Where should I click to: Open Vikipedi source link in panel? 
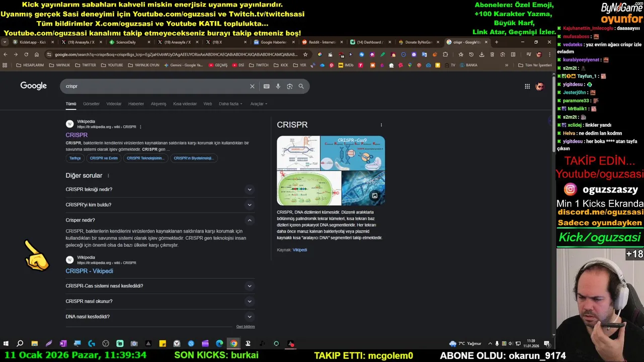300,250
